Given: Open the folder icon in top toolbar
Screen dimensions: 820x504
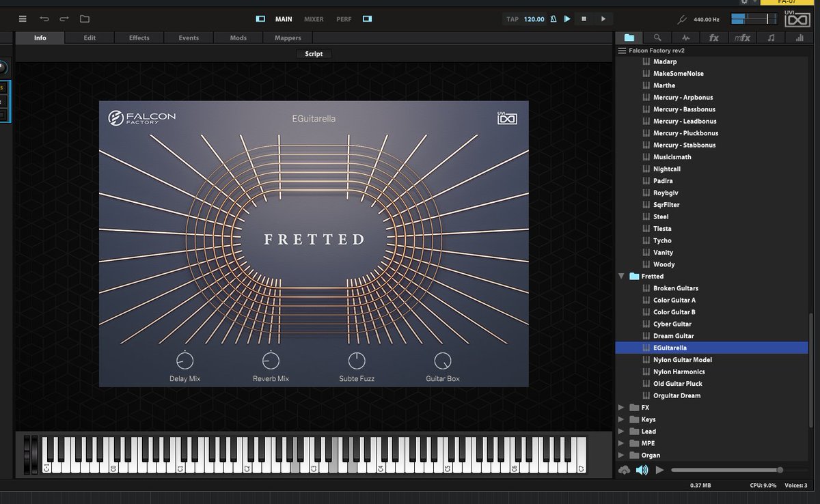Looking at the screenshot, I should click(x=85, y=19).
